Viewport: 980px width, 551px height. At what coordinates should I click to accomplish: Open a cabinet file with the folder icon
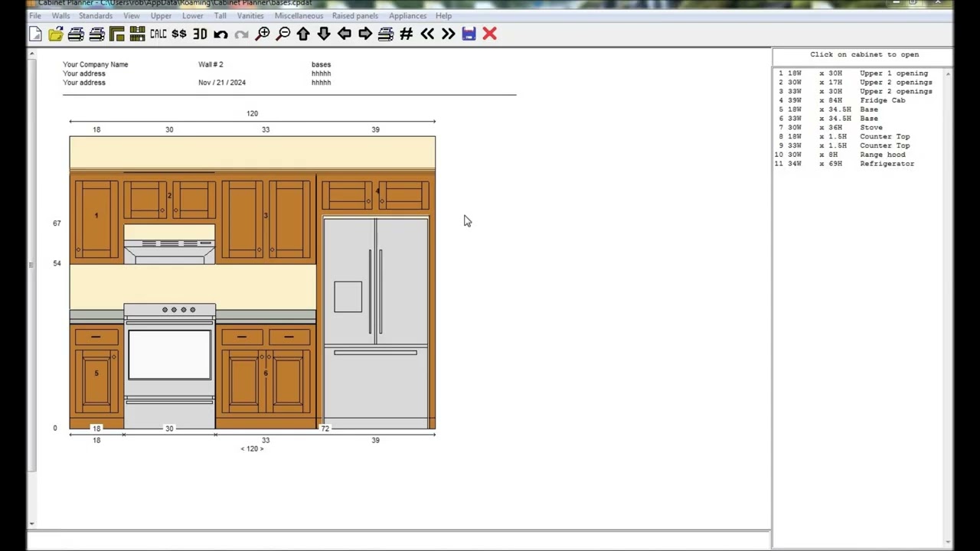pos(55,33)
